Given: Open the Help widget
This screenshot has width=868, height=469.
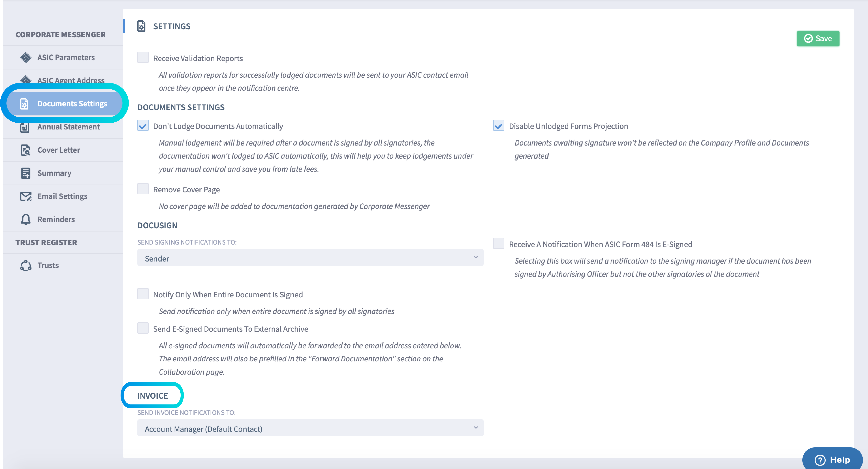Looking at the screenshot, I should click(832, 459).
